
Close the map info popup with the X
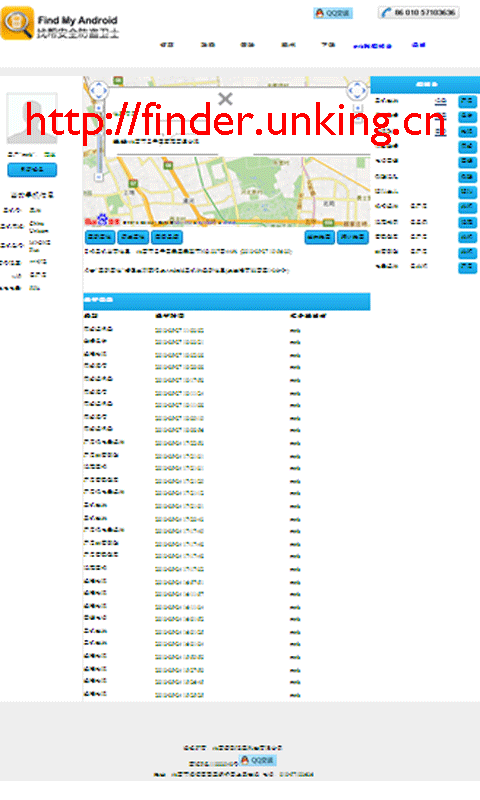225,98
